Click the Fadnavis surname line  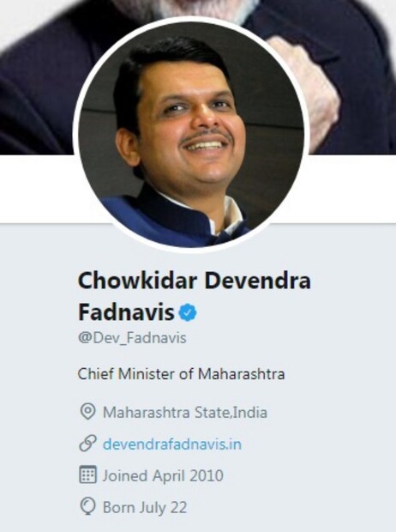(x=126, y=312)
